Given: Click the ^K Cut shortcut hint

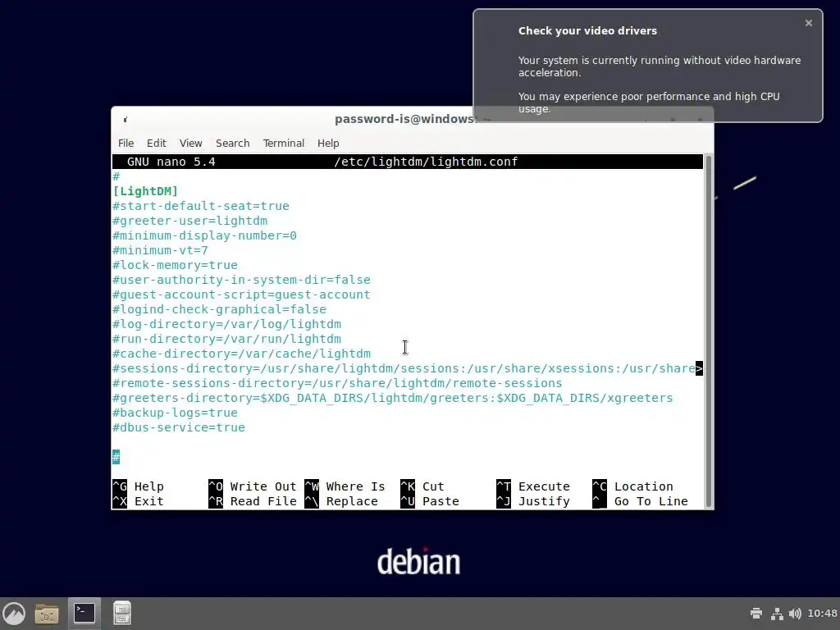Looking at the screenshot, I should pyautogui.click(x=422, y=486).
